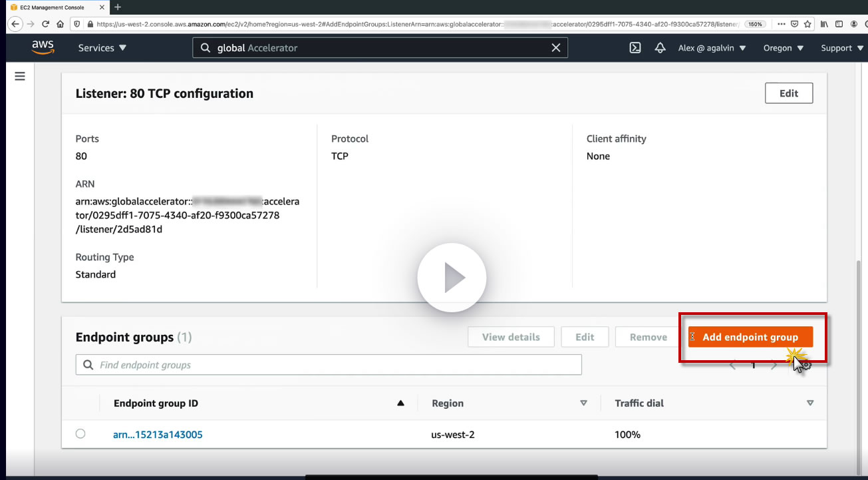Open the Oregon region selector
The width and height of the screenshot is (868, 480).
point(784,48)
